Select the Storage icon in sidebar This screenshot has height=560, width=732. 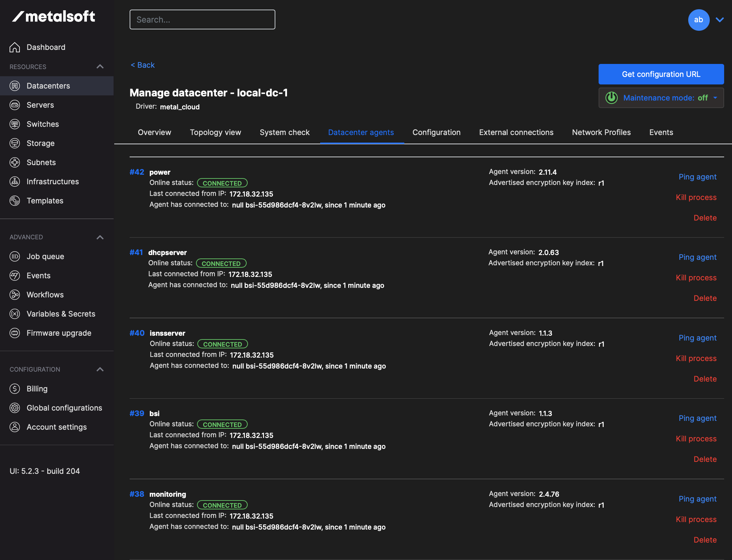[15, 143]
